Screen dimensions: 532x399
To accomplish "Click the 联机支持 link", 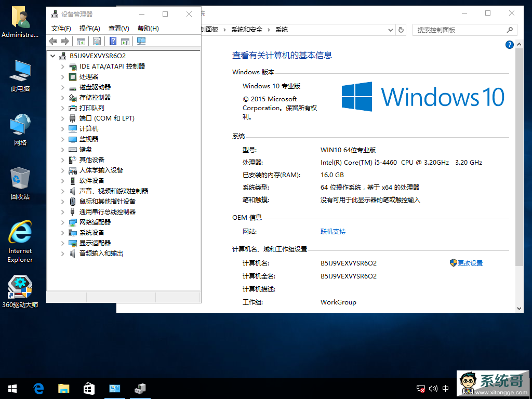I will pyautogui.click(x=333, y=231).
